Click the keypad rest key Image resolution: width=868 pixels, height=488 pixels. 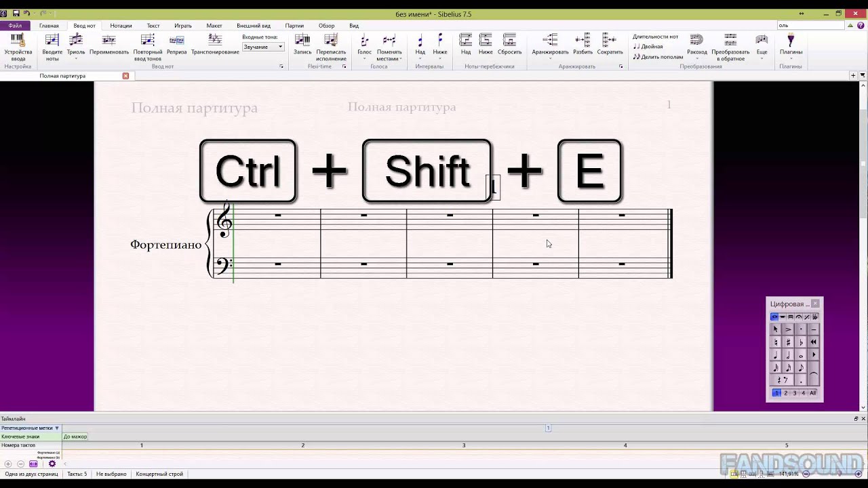coord(781,380)
